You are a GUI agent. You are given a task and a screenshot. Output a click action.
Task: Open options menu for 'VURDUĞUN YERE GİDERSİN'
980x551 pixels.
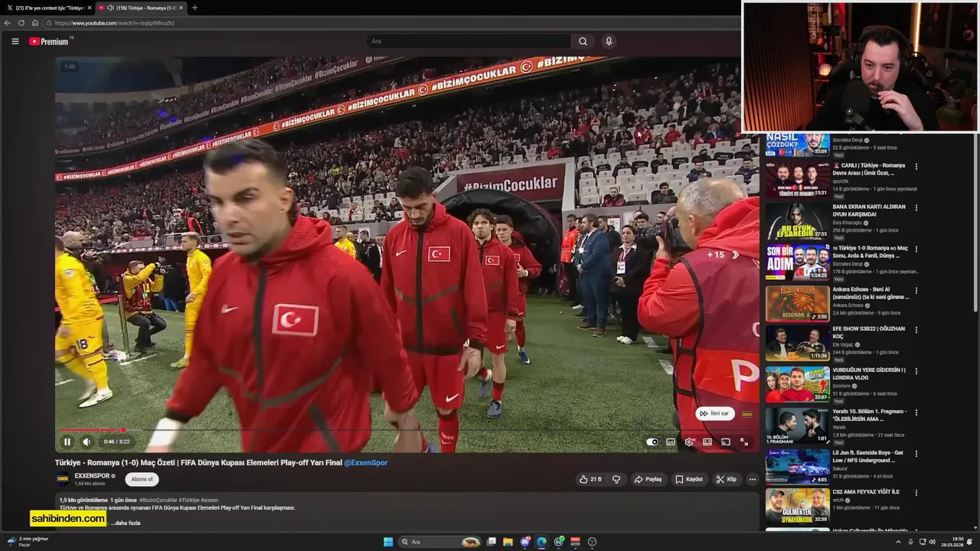(916, 370)
